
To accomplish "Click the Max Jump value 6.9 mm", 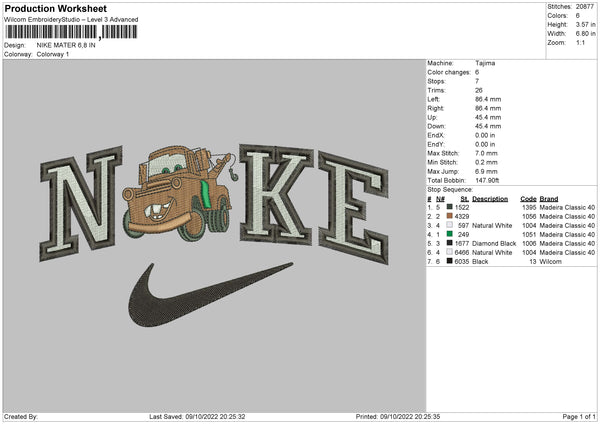I will point(486,171).
